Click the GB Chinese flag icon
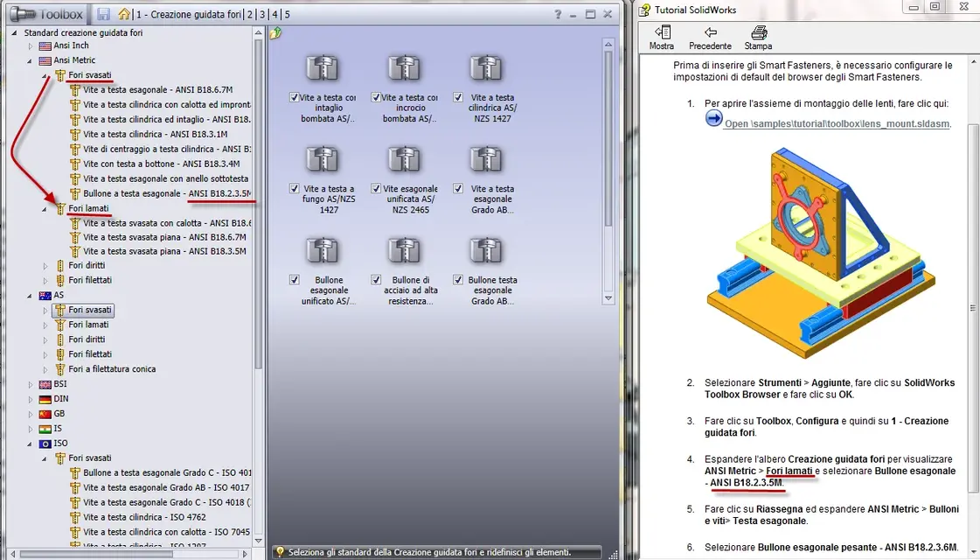This screenshot has width=980, height=560. click(45, 414)
